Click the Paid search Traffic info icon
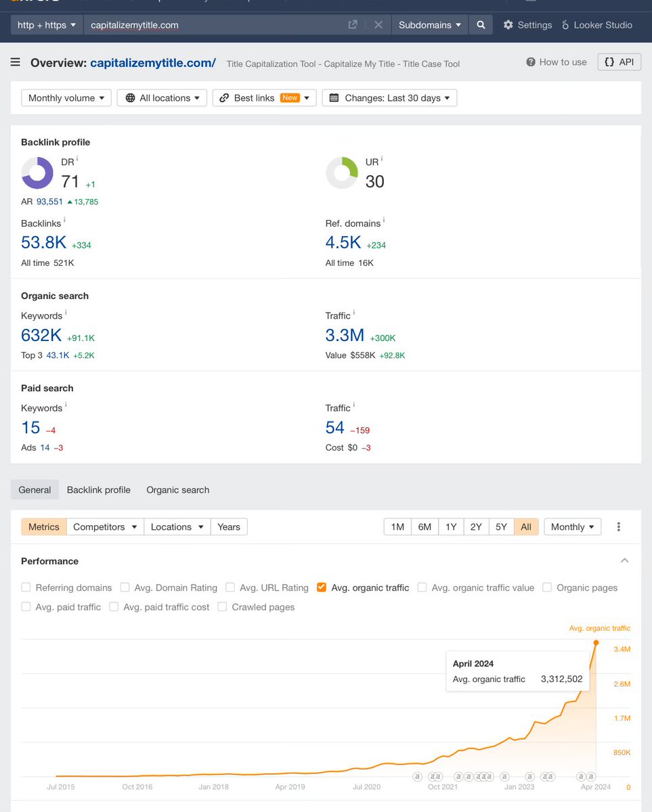 [x=354, y=405]
